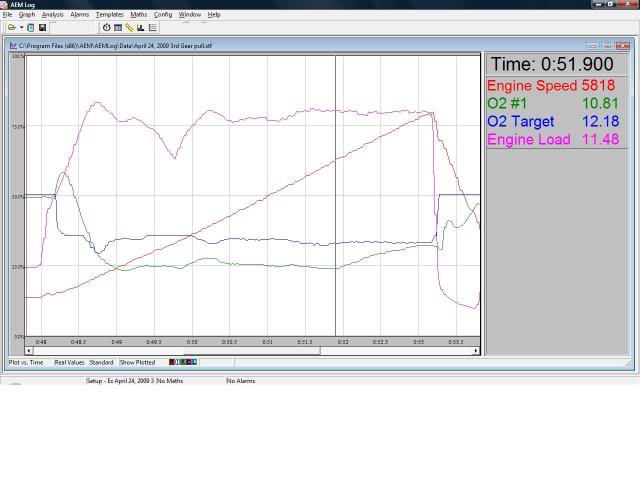
Task: Click the 0:53 time axis label
Action: click(x=419, y=342)
